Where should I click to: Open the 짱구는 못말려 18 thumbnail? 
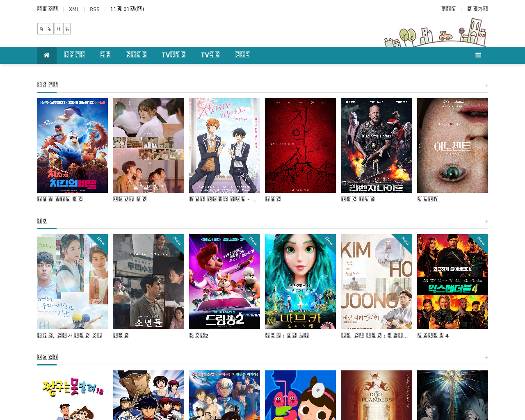(x=72, y=395)
